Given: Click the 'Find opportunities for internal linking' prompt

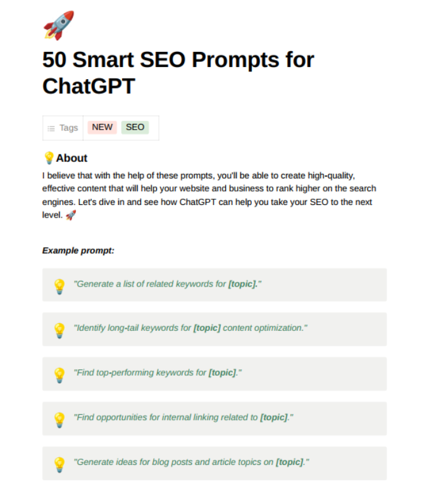Looking at the screenshot, I should pos(184,417).
